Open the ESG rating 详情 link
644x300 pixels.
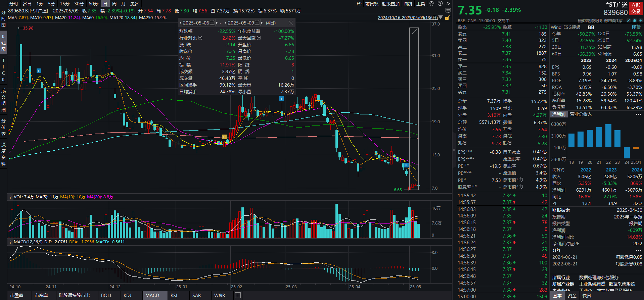tap(636, 27)
